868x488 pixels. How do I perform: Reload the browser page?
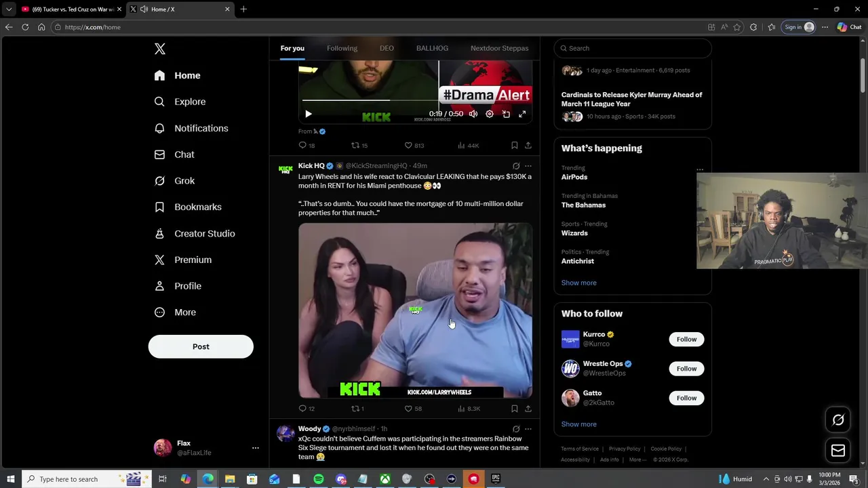(x=25, y=27)
